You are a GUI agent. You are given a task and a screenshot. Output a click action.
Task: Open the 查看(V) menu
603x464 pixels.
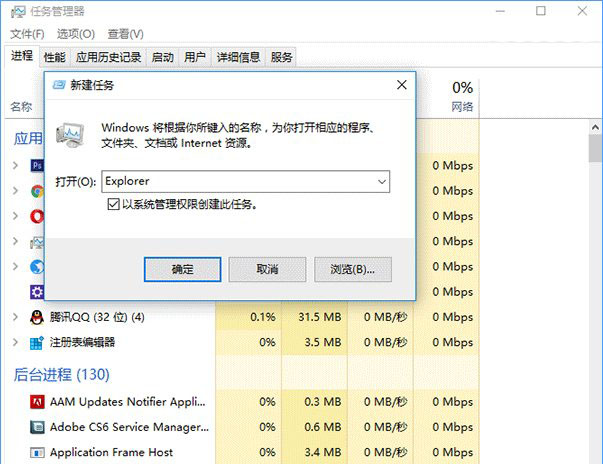[x=124, y=33]
